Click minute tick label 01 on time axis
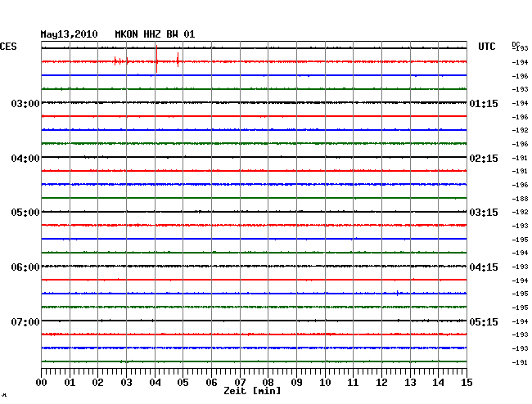532x404 pixels. click(70, 382)
